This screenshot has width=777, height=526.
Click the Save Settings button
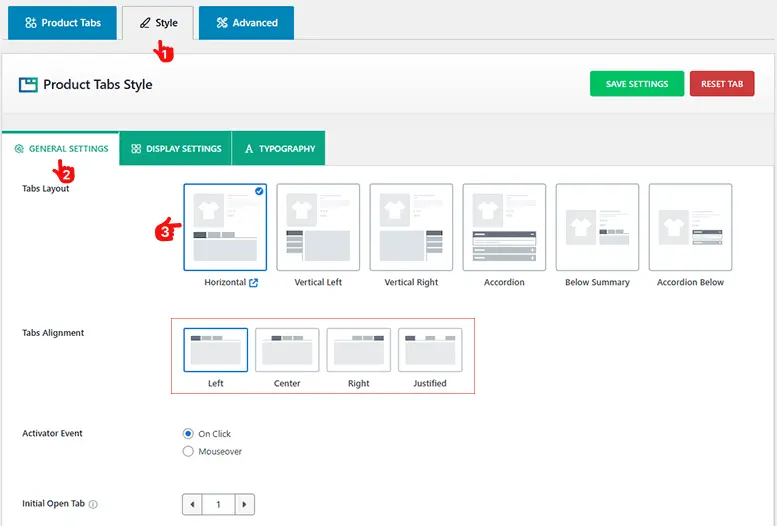coord(637,84)
